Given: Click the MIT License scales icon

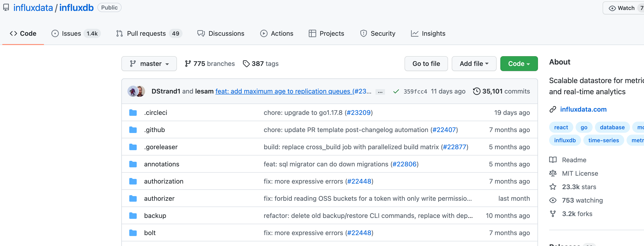Looking at the screenshot, I should click(553, 173).
